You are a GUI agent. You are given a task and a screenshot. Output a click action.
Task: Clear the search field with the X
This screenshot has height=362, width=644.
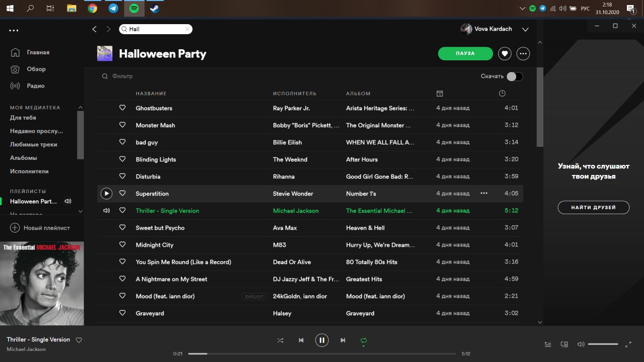coord(187,29)
